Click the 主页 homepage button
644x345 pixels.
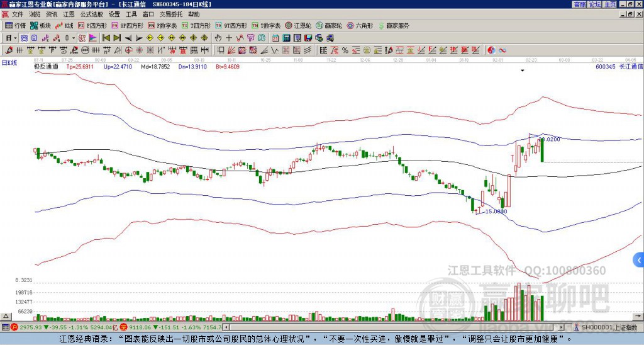(x=610, y=4)
